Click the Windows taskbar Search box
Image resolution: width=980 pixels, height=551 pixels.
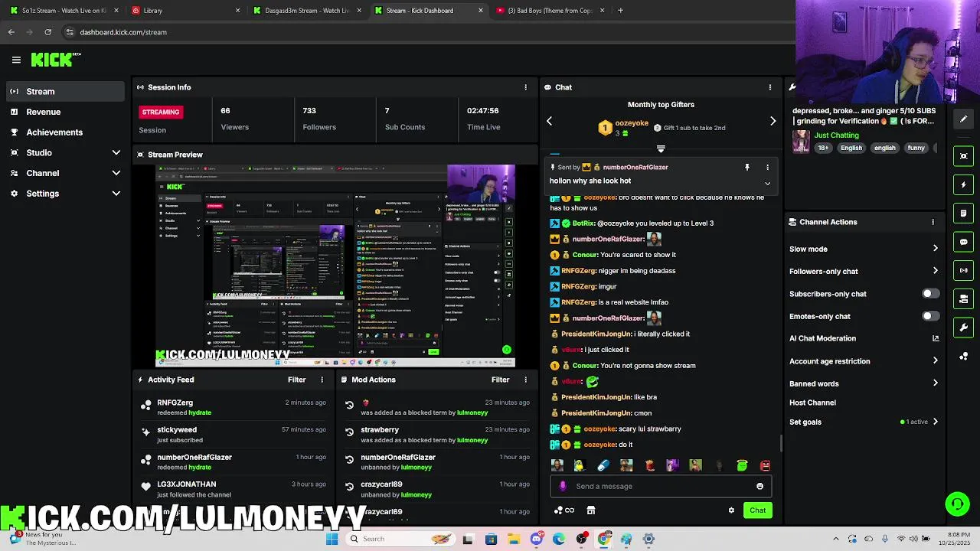click(x=400, y=539)
